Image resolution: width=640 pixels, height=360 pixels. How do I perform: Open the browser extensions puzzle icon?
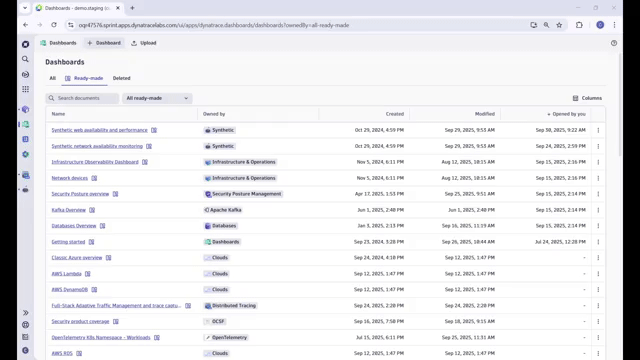[579, 25]
